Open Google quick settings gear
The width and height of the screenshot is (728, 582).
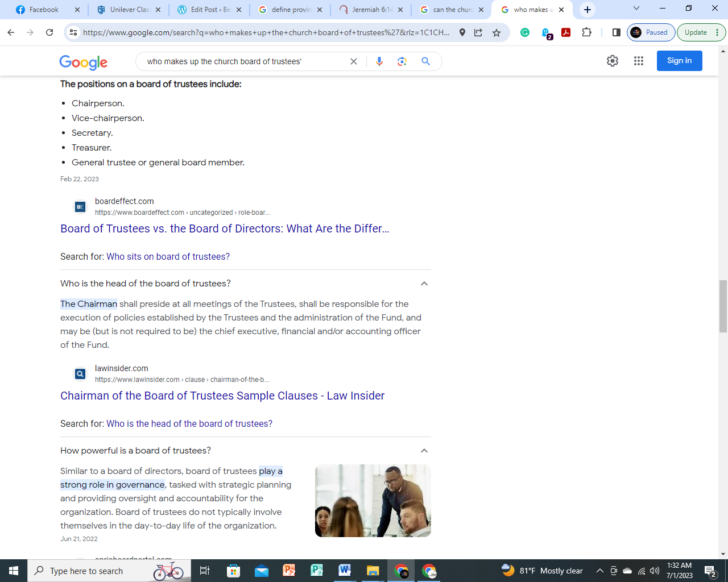[612, 61]
